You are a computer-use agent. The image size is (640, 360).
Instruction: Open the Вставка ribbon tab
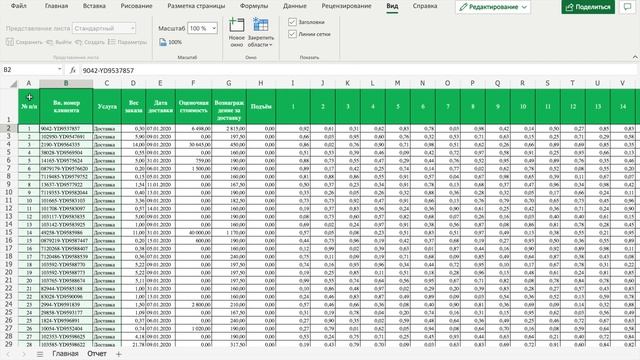coord(94,6)
